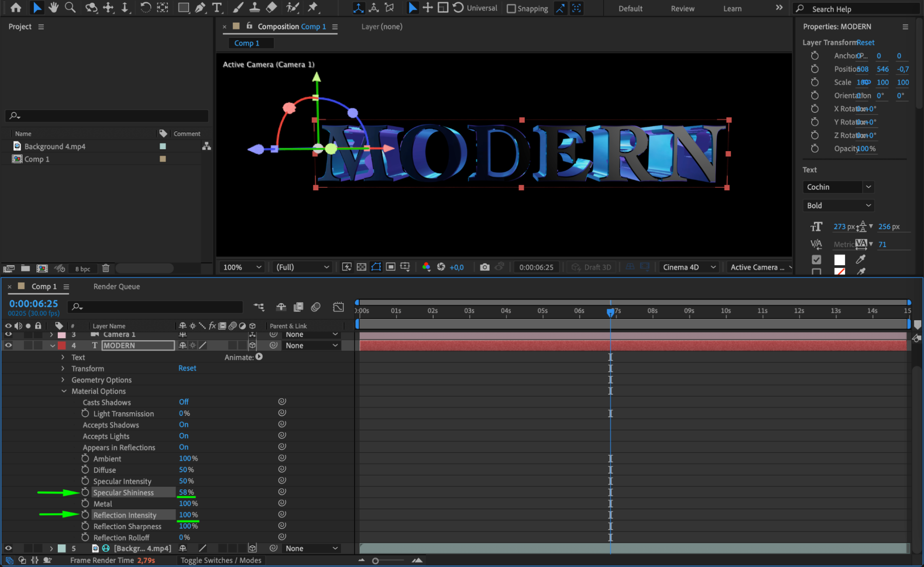Hide the MODERN layer with eye icon
The width and height of the screenshot is (924, 567).
8,345
